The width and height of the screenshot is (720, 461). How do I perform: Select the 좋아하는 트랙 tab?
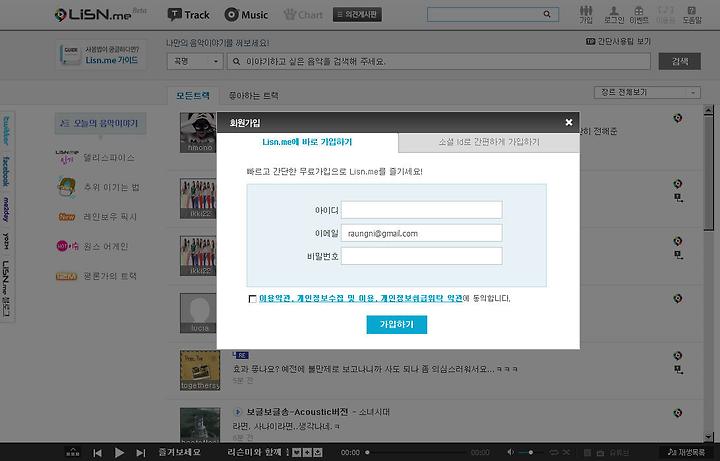pos(253,96)
